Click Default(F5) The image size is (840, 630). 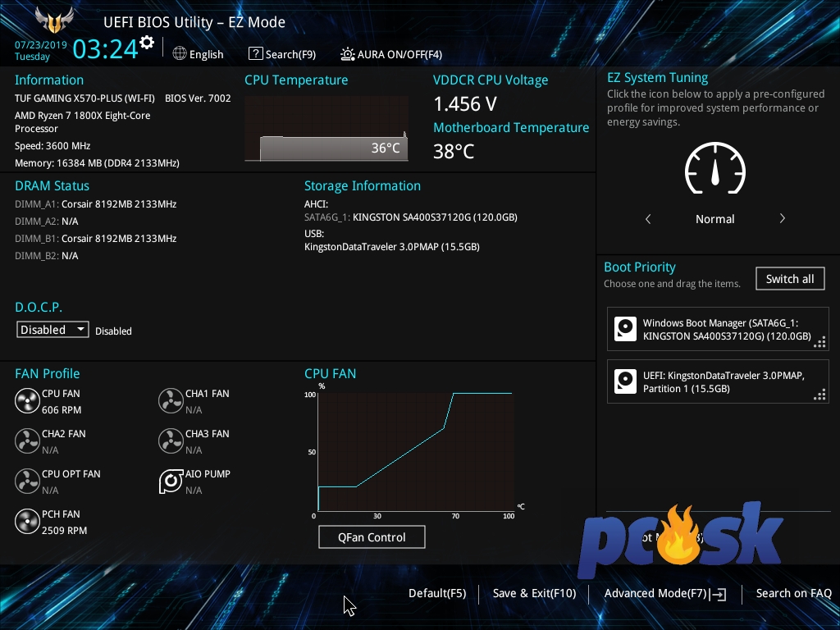(437, 593)
